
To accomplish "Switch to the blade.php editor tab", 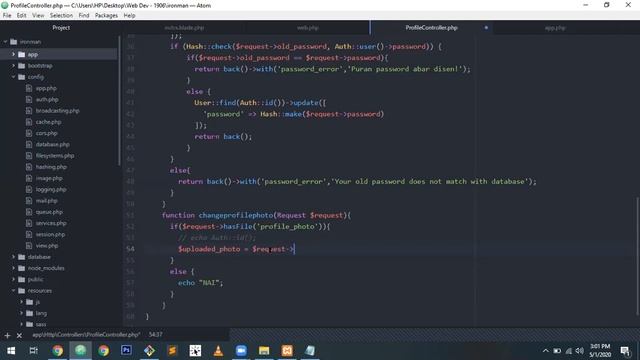I will tap(184, 28).
